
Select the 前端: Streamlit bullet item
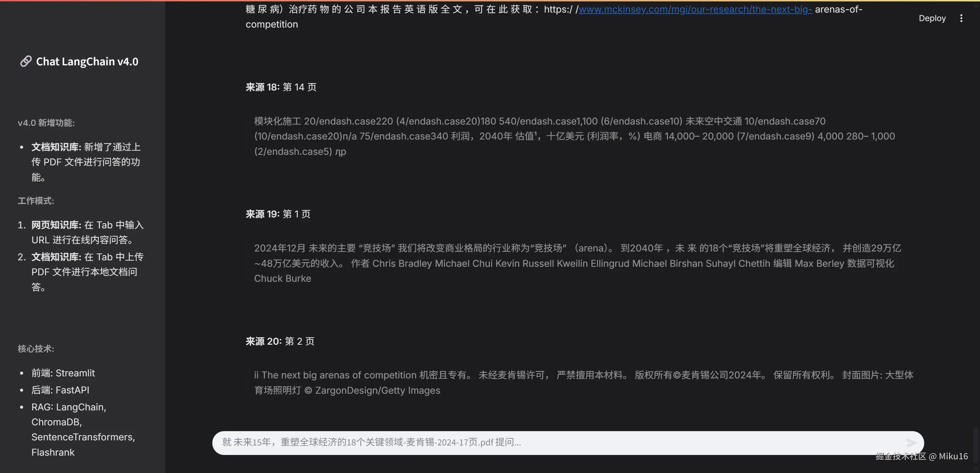[63, 373]
